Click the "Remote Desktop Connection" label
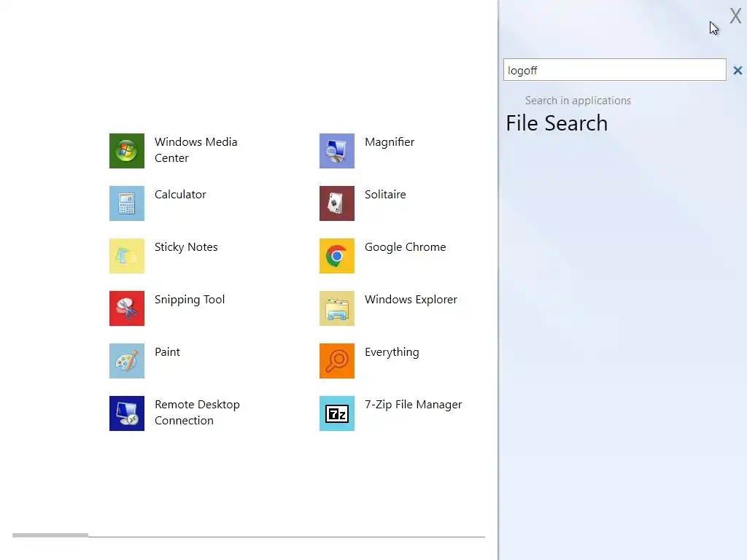Image resolution: width=747 pixels, height=560 pixels. [x=197, y=413]
